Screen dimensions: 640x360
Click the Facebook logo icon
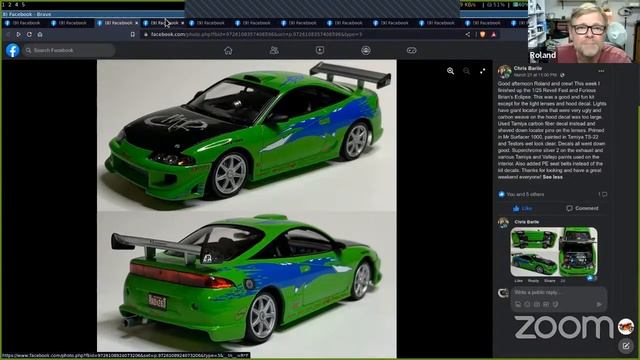coord(13,50)
